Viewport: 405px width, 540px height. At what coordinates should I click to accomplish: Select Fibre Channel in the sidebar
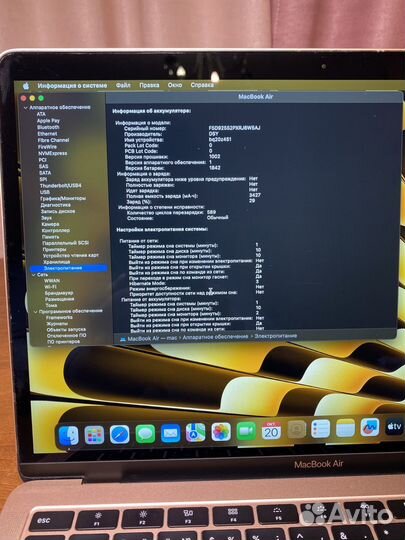click(x=53, y=140)
